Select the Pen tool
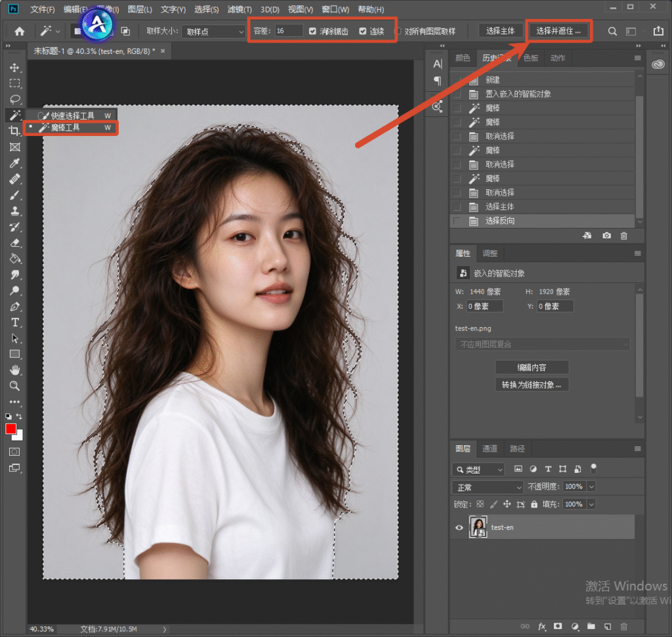 (14, 307)
